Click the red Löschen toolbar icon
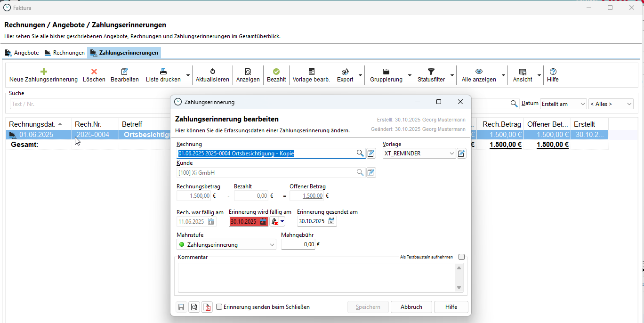Image resolution: width=644 pixels, height=323 pixels. 94,72
